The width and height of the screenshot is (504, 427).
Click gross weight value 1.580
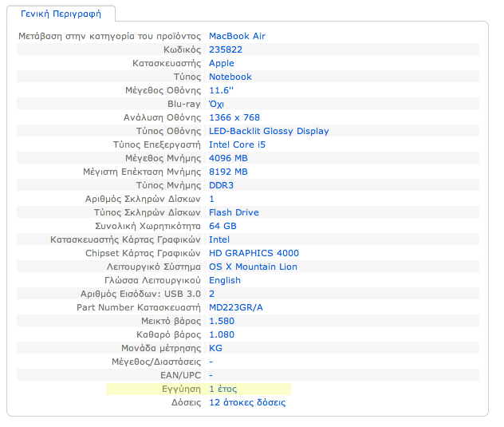click(x=222, y=321)
